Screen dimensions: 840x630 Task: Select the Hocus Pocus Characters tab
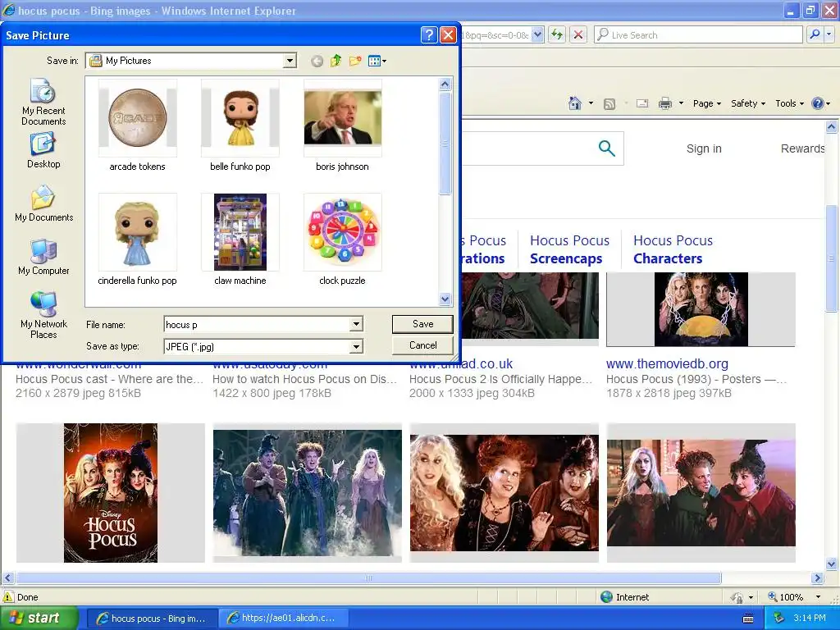[x=673, y=249]
